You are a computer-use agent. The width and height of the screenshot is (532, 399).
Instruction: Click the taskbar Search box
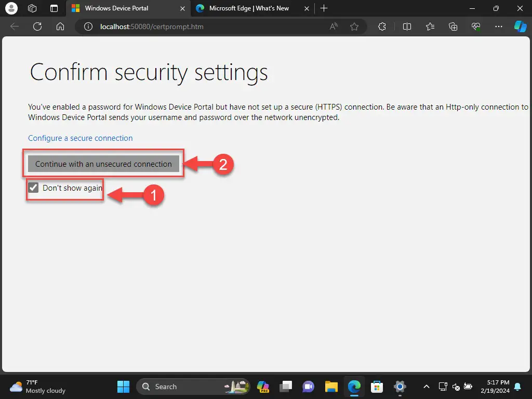[x=193, y=387]
